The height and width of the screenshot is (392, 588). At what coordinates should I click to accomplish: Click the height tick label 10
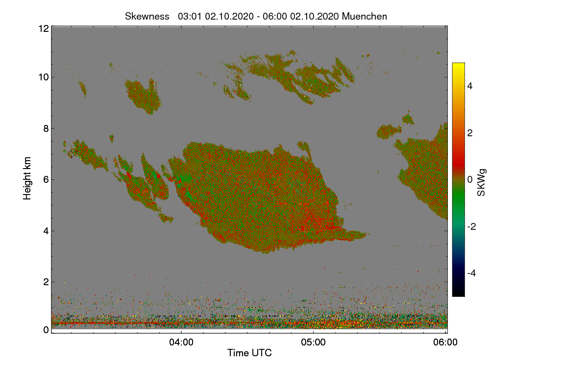pyautogui.click(x=43, y=77)
